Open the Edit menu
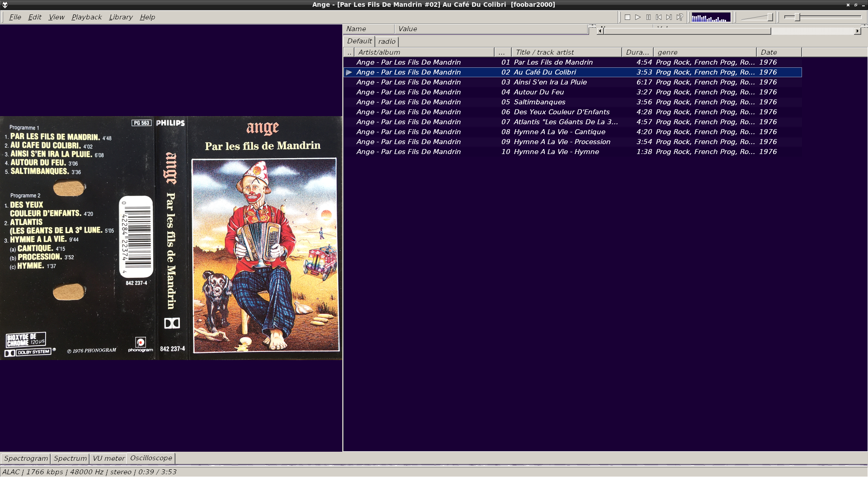868x477 pixels. pyautogui.click(x=35, y=17)
